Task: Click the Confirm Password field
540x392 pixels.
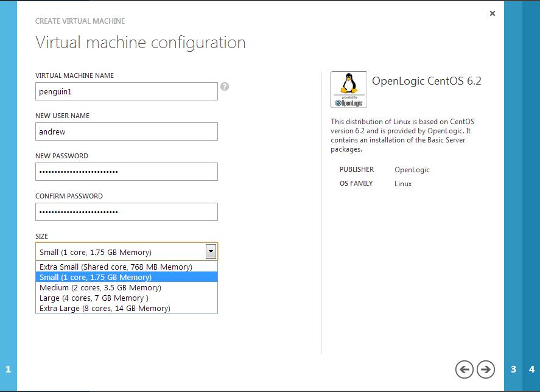Action: pos(126,212)
